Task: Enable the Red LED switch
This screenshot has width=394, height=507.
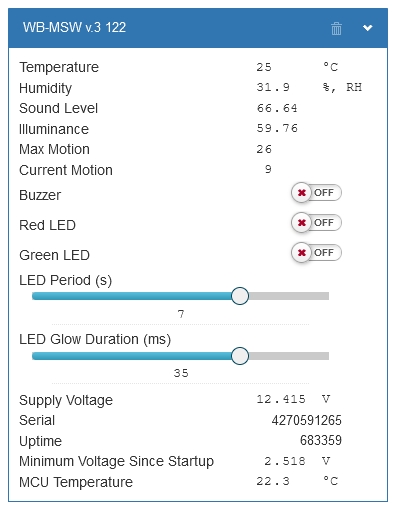Action: point(316,223)
